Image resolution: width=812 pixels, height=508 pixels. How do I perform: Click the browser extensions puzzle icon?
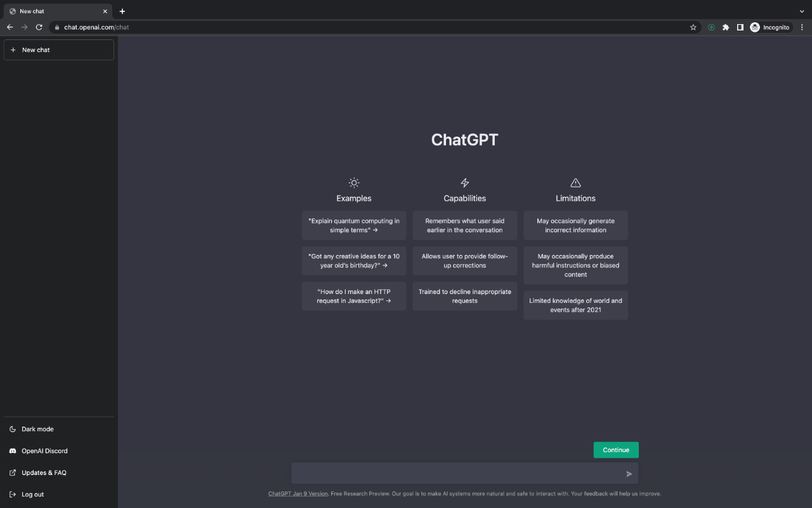tap(726, 27)
